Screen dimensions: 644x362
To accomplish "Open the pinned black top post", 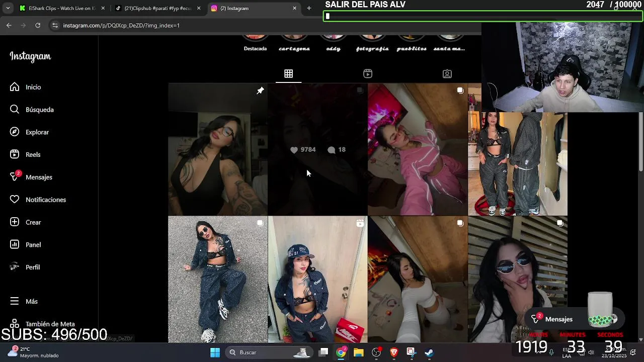I will 218,149.
